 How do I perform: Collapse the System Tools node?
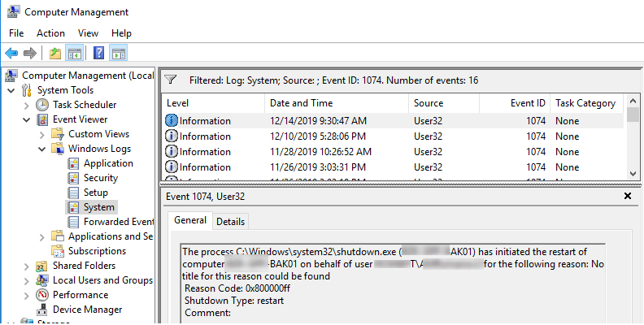(11, 90)
